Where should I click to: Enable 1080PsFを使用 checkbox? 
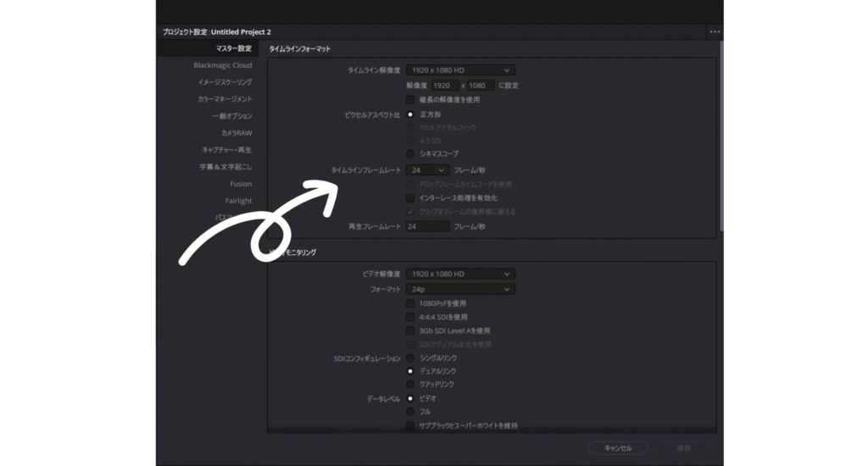pyautogui.click(x=411, y=303)
